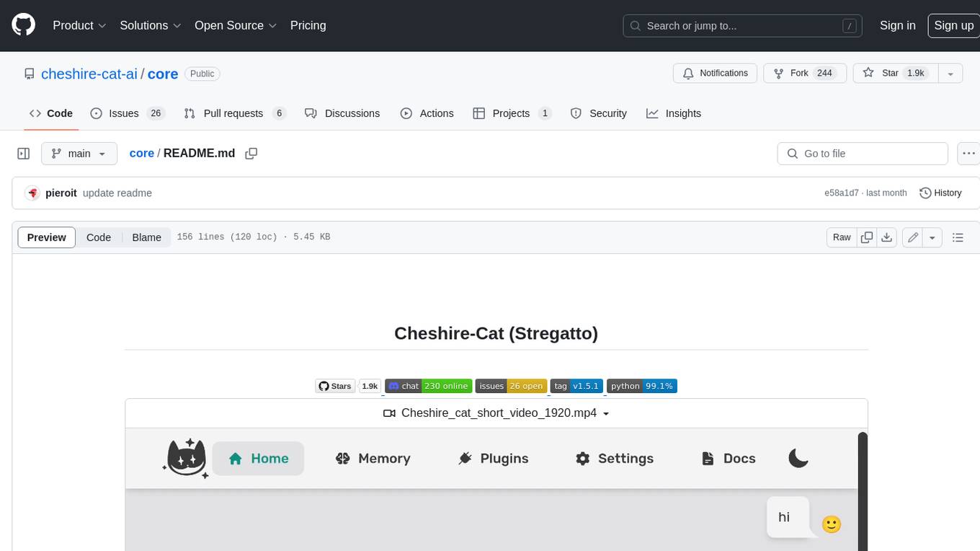Select the Preview view
The image size is (980, 551).
click(47, 237)
